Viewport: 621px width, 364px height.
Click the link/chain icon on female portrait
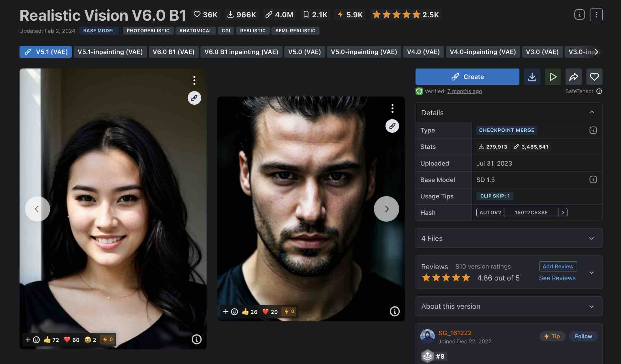click(x=194, y=97)
